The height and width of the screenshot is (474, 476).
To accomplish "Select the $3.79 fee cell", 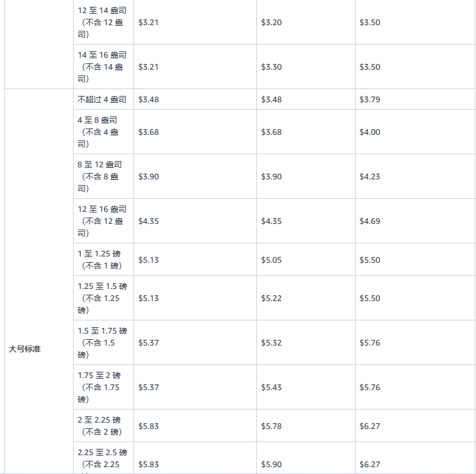I will point(370,99).
